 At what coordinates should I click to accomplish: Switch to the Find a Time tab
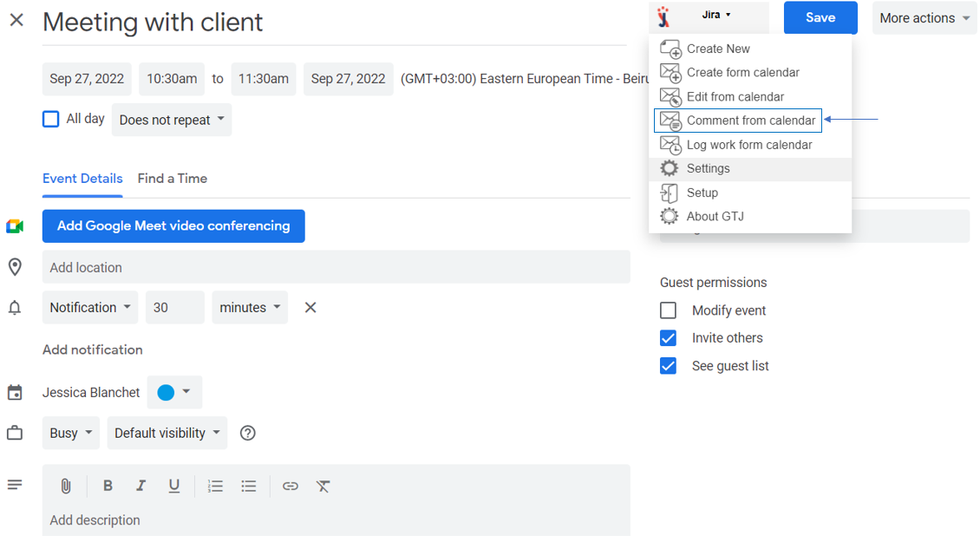(172, 179)
